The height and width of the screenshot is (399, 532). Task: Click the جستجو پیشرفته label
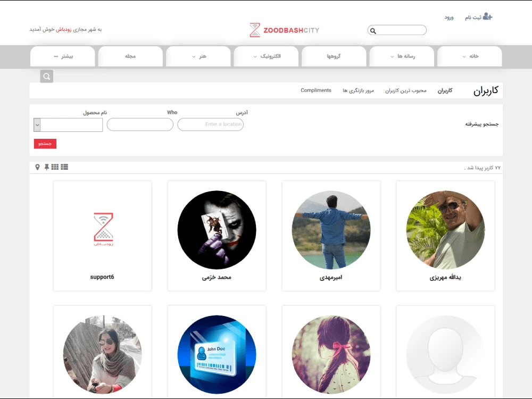tap(482, 124)
